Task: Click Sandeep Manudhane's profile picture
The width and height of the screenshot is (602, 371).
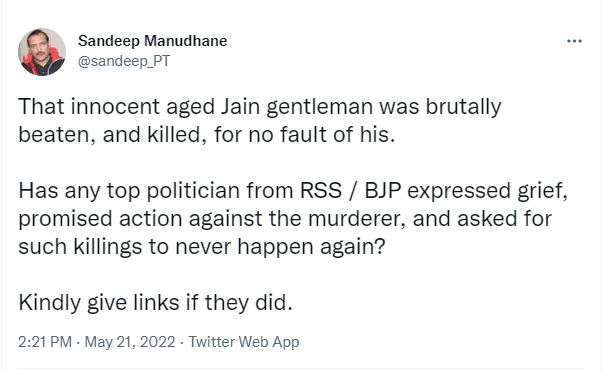Action: [42, 52]
